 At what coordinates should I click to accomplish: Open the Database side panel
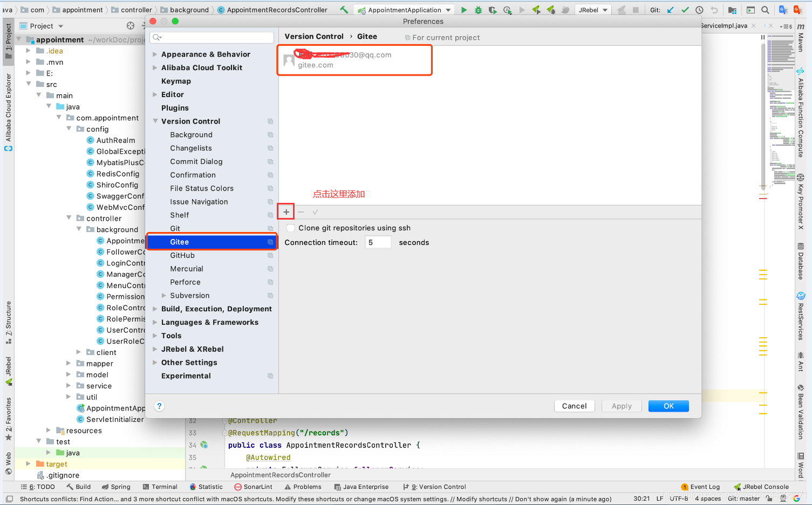tap(801, 261)
